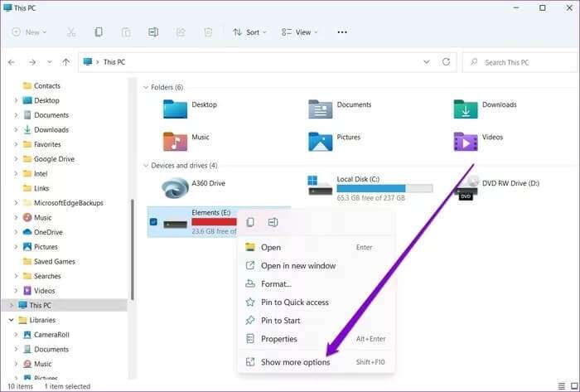Image resolution: width=580 pixels, height=392 pixels.
Task: Expand the address bar history dropdown
Action: click(427, 62)
